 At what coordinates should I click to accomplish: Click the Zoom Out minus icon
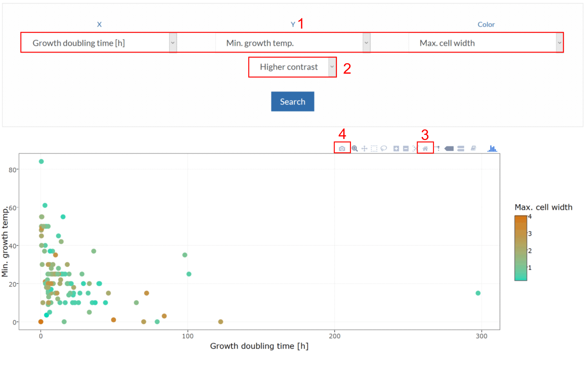tap(406, 149)
